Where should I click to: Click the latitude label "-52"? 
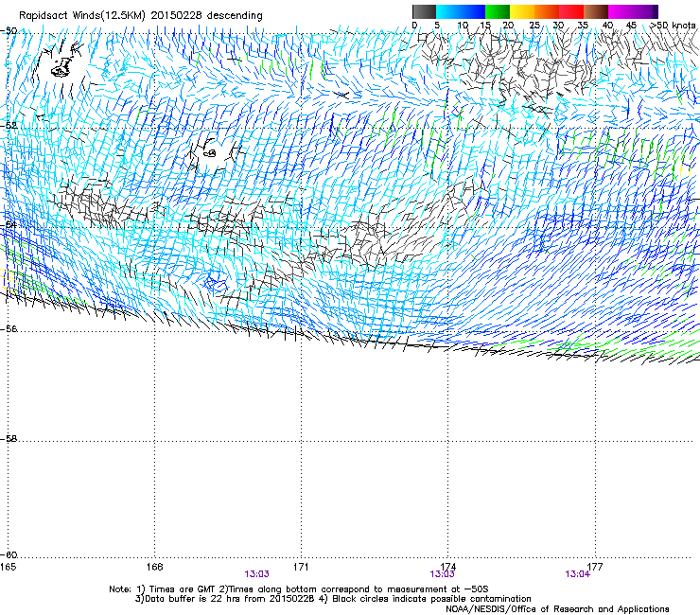9,125
